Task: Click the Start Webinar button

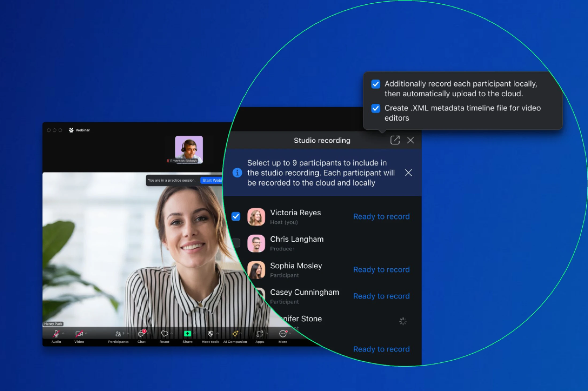Action: tap(211, 180)
